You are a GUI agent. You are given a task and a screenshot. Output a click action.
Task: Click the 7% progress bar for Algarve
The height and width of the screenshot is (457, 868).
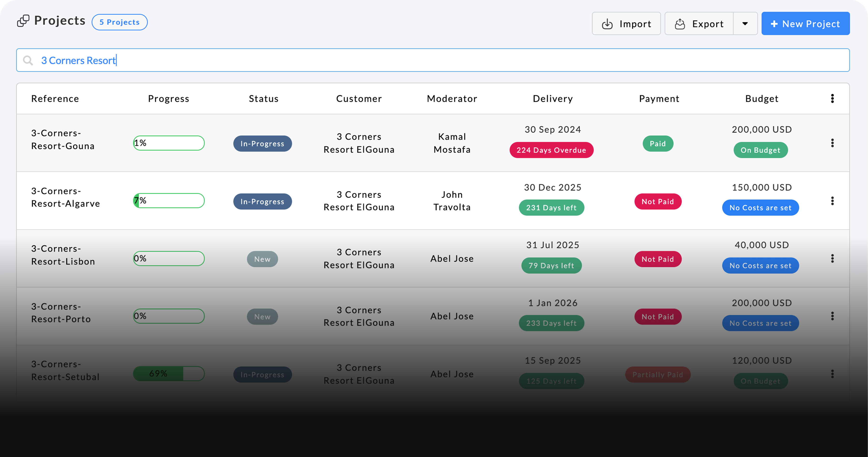[169, 201]
